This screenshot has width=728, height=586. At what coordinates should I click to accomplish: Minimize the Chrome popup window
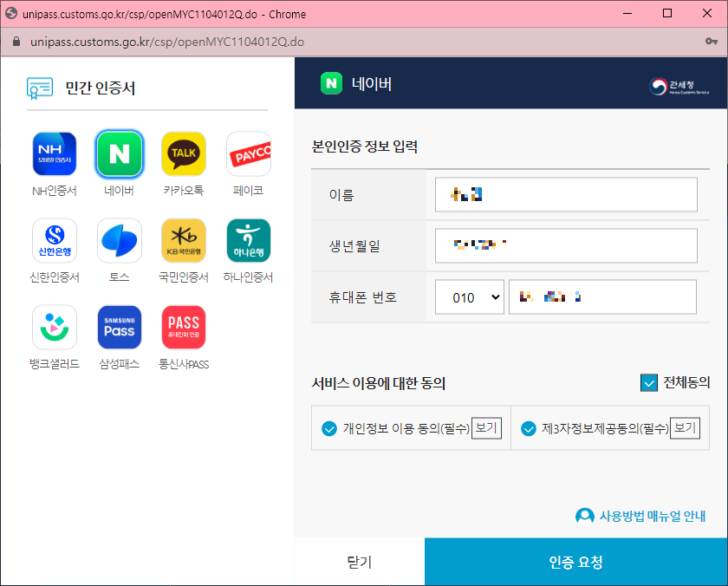[x=627, y=14]
